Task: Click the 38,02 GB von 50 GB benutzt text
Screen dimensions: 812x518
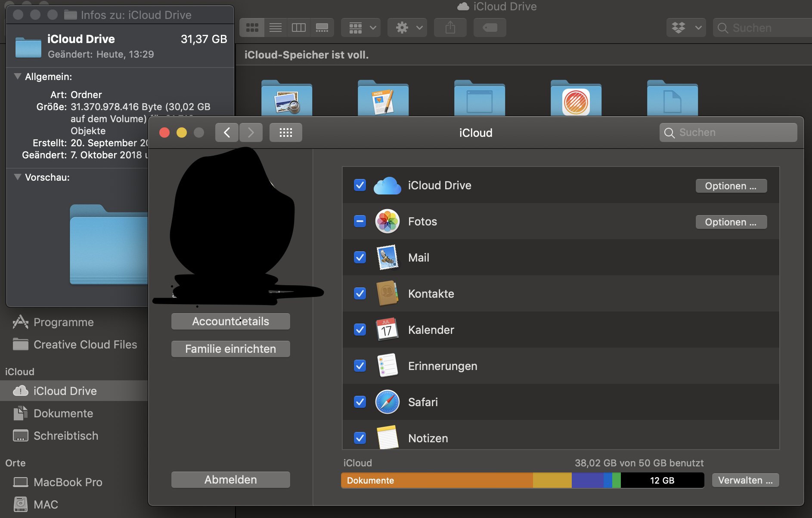Action: 639,463
